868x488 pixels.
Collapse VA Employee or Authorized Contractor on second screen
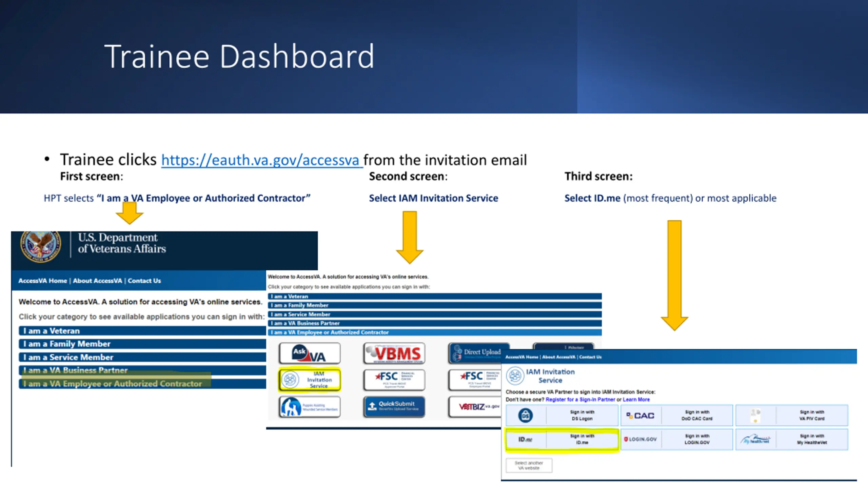point(435,332)
